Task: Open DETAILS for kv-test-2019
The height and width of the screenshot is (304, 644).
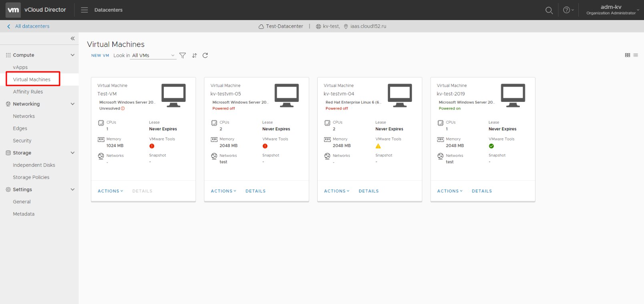Action: 482,191
